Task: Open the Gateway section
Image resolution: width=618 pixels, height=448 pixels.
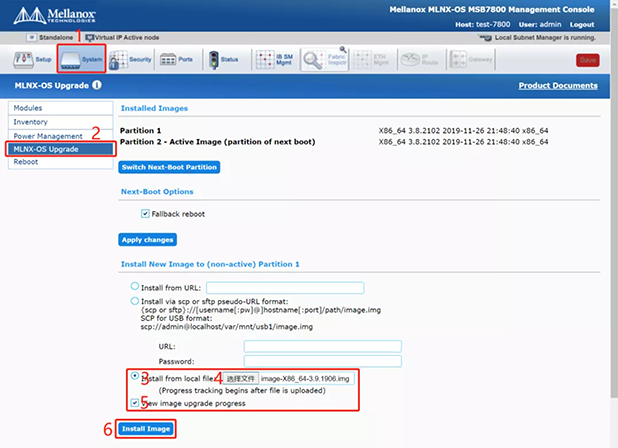Action: [471, 59]
